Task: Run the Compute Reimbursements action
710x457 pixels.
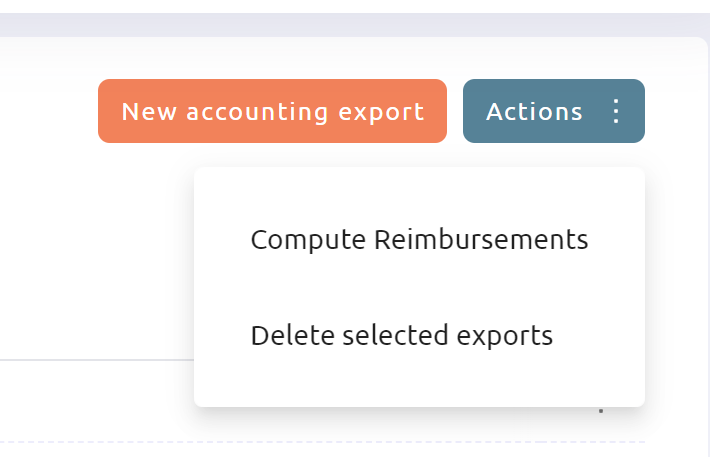Action: coord(419,239)
